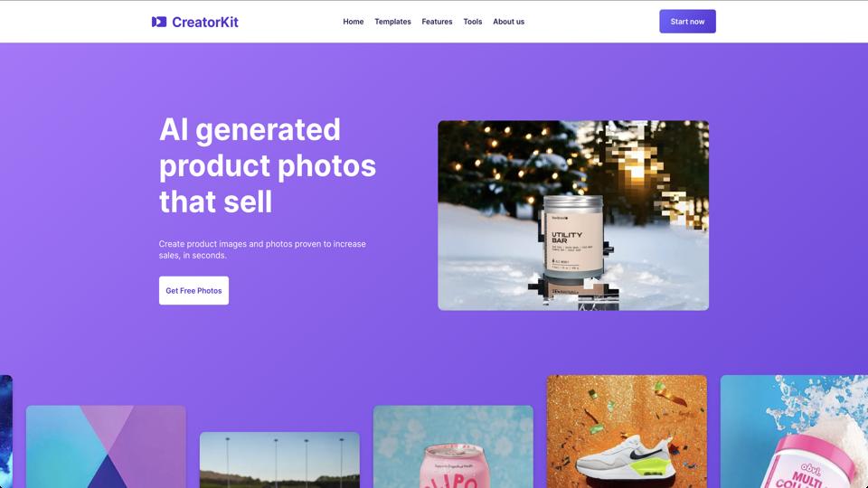Screen dimensions: 868x488
Task: Click the Start now button
Action: (687, 22)
